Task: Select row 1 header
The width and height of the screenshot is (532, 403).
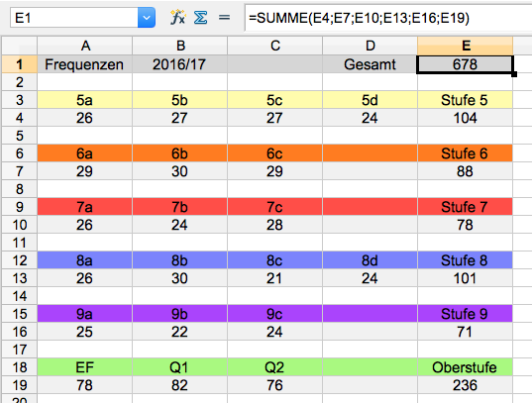Action: point(20,64)
